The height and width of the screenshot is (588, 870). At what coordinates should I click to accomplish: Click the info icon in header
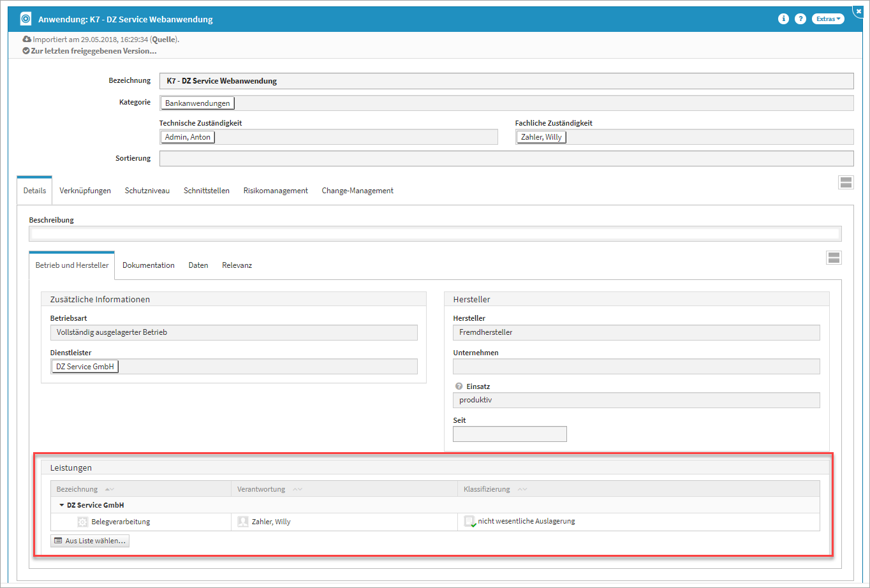click(x=783, y=19)
